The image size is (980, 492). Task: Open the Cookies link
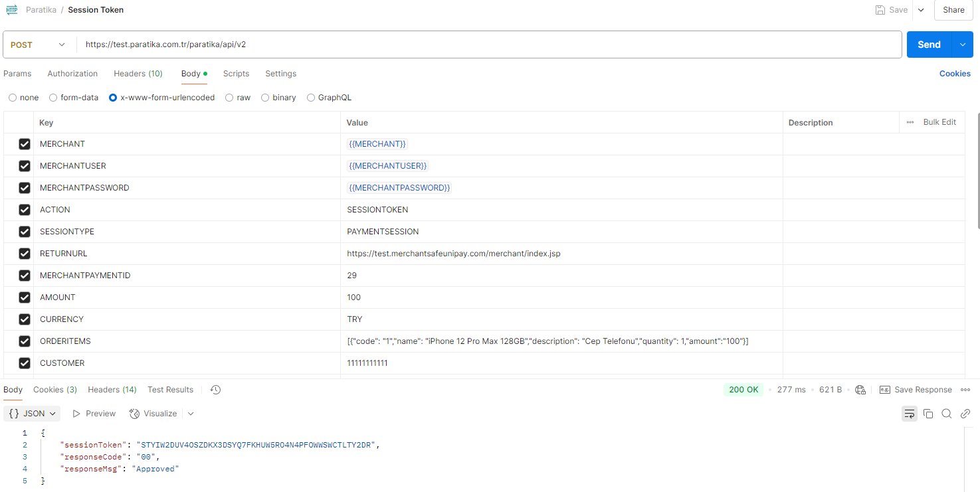click(x=954, y=74)
